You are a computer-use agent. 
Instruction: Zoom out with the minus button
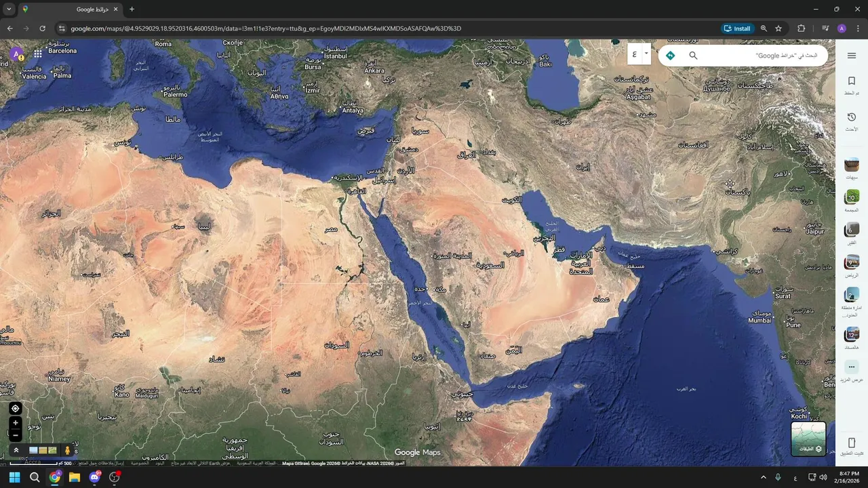[15, 436]
